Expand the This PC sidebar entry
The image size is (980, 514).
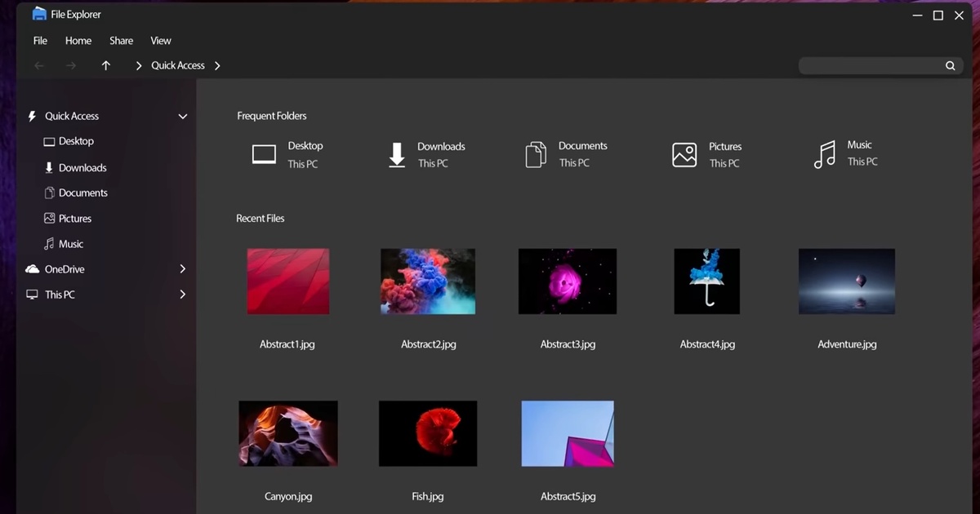183,295
